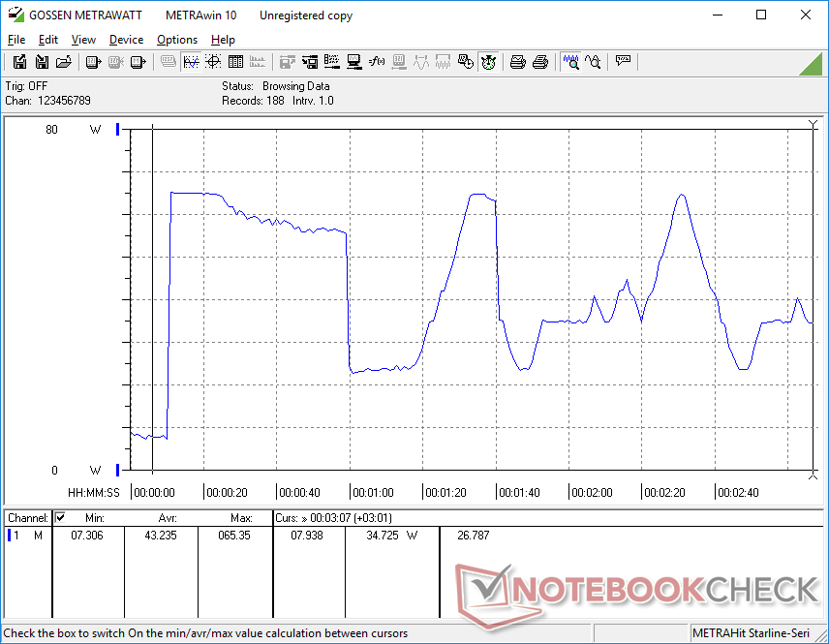Click the 00:02:20 time axis label
The width and height of the screenshot is (829, 644).
(x=664, y=493)
